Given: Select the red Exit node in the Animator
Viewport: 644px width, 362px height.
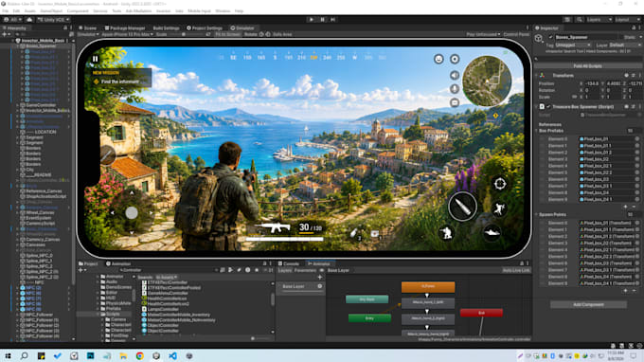Looking at the screenshot, I should click(x=481, y=313).
